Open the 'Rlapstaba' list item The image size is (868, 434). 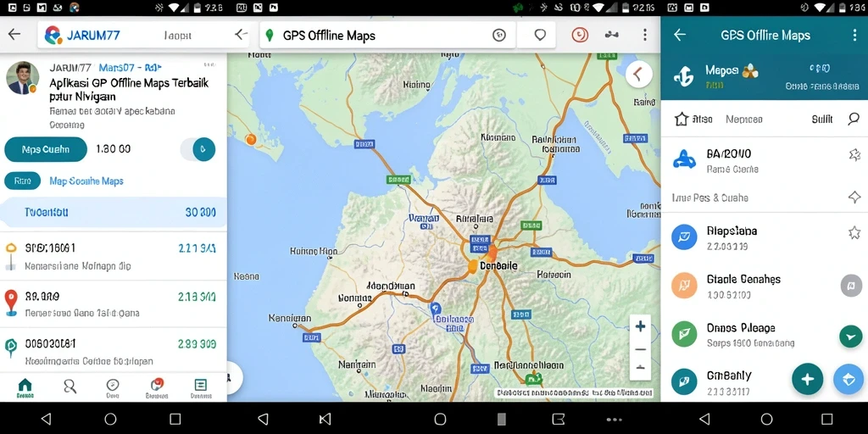point(764,238)
